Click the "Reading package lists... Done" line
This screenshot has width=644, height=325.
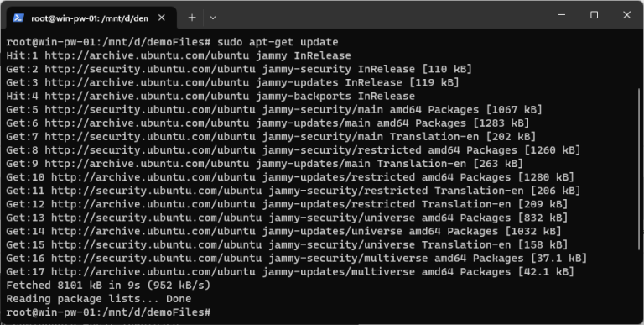99,299
